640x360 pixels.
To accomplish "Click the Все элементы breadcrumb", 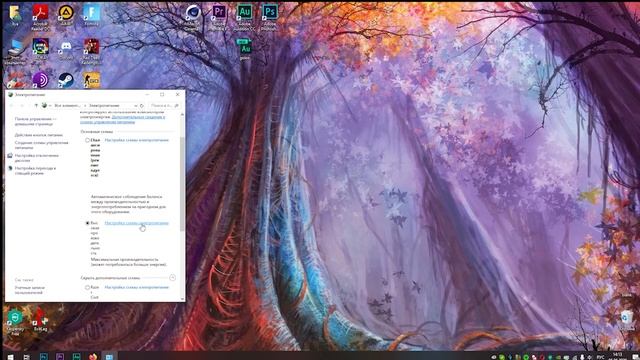I will click(x=68, y=106).
